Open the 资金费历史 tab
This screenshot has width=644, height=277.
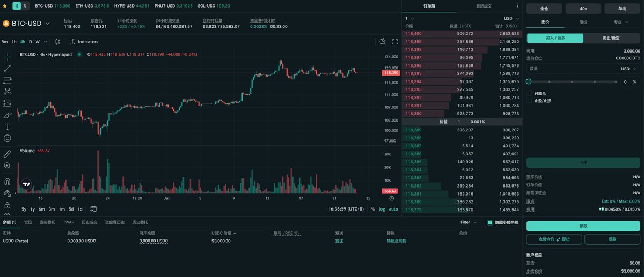114,222
